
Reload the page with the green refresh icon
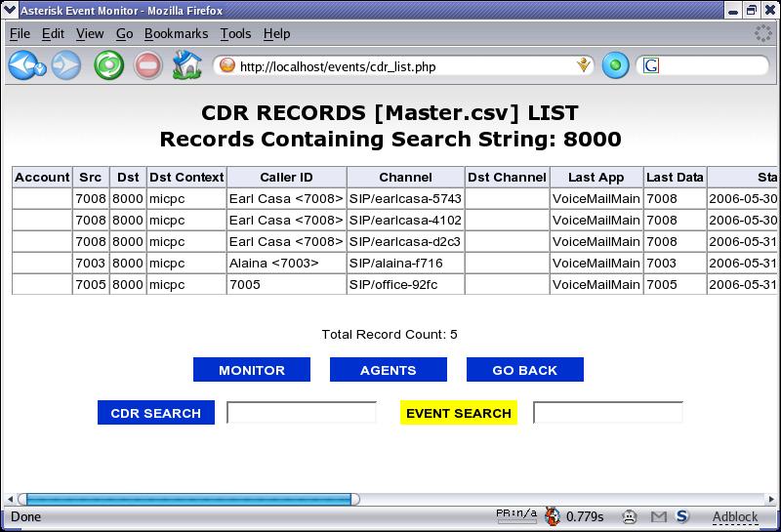tap(107, 66)
